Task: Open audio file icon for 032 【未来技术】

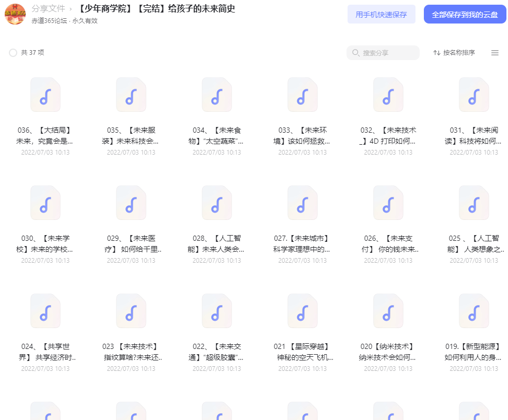Action: pos(388,95)
